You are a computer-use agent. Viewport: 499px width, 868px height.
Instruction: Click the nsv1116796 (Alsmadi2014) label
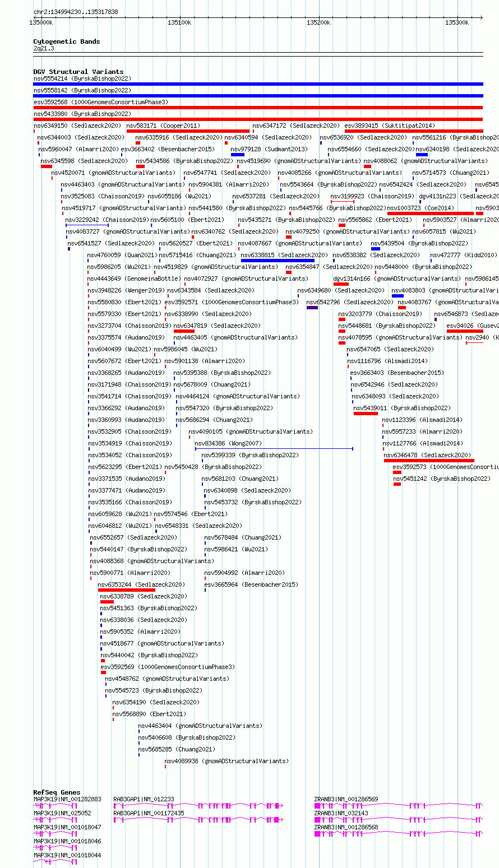[387, 361]
